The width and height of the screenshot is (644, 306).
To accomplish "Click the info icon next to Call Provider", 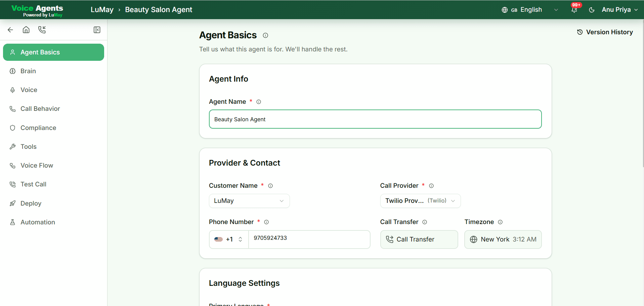I will pos(431,186).
